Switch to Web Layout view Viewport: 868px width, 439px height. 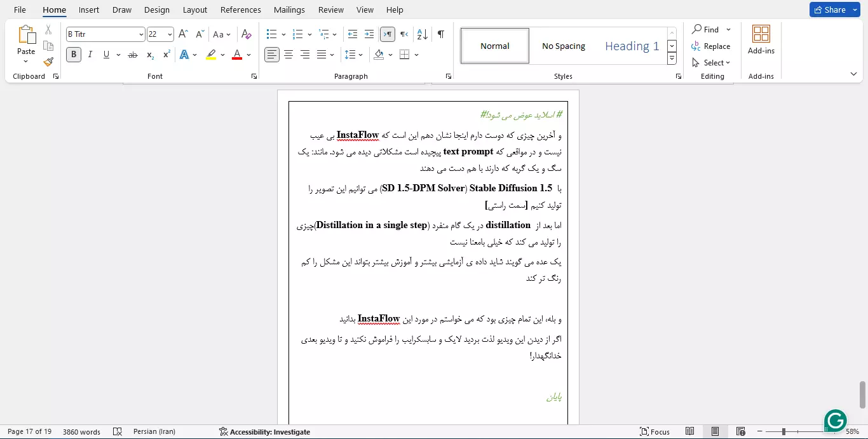pos(740,432)
